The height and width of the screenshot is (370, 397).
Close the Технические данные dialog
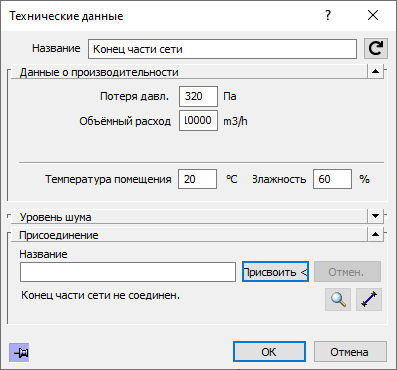pyautogui.click(x=373, y=15)
